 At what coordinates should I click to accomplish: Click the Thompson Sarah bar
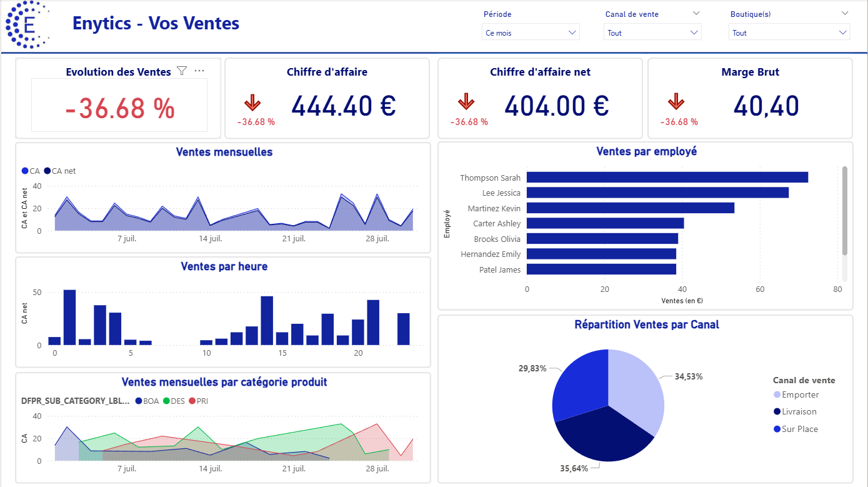pyautogui.click(x=667, y=178)
